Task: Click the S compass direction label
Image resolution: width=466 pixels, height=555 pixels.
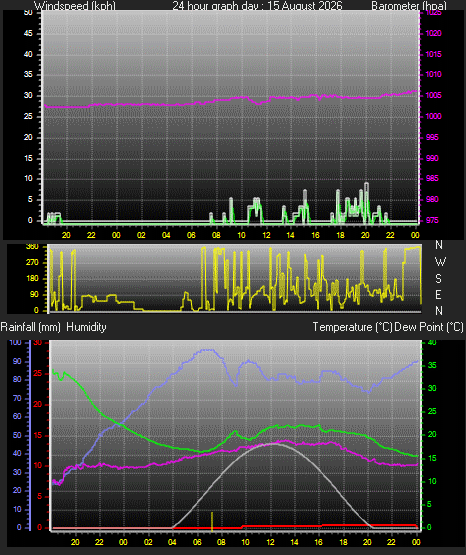Action: (x=438, y=279)
